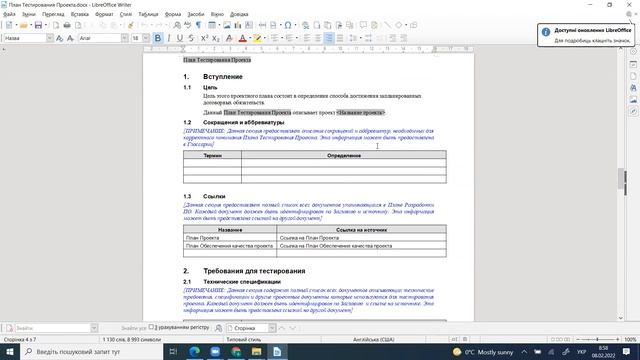Click the Insert Hyperlink icon

click(305, 25)
